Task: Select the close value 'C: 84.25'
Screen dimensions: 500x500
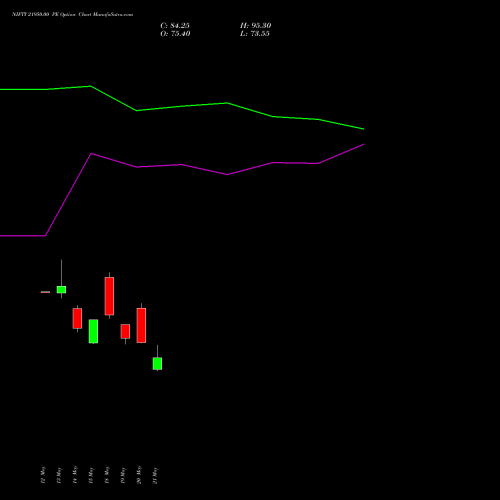Action: (175, 26)
